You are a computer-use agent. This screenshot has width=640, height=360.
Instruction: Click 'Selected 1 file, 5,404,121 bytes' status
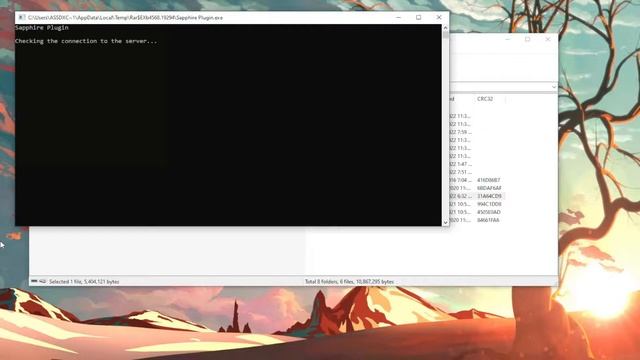pos(84,282)
